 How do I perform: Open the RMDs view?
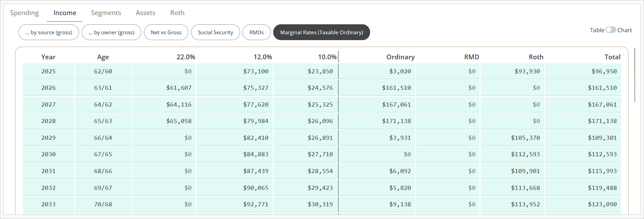[256, 32]
